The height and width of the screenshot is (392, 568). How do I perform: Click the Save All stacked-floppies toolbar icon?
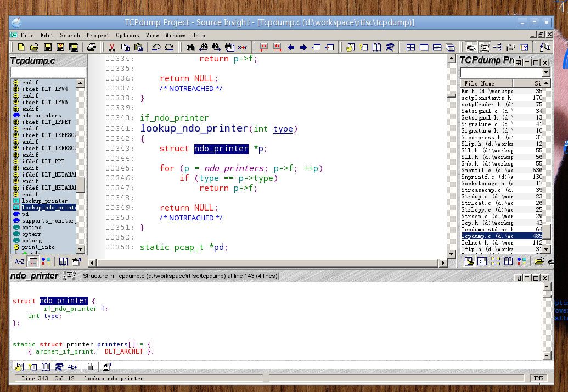74,47
